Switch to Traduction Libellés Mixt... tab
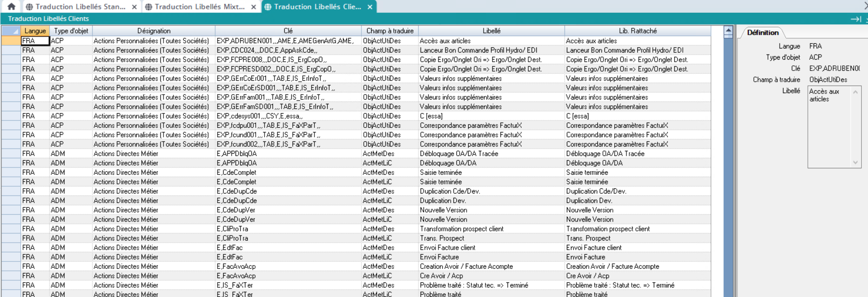The height and width of the screenshot is (297, 868). tap(200, 7)
